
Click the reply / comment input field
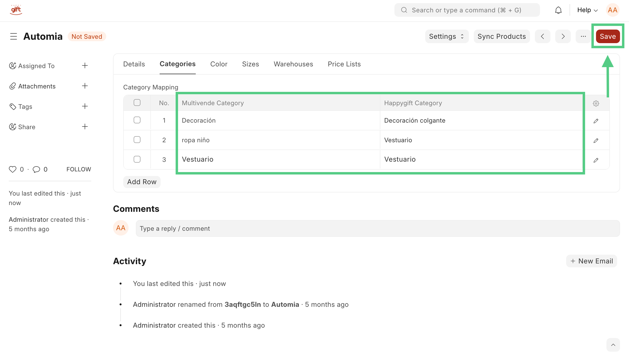[378, 229]
